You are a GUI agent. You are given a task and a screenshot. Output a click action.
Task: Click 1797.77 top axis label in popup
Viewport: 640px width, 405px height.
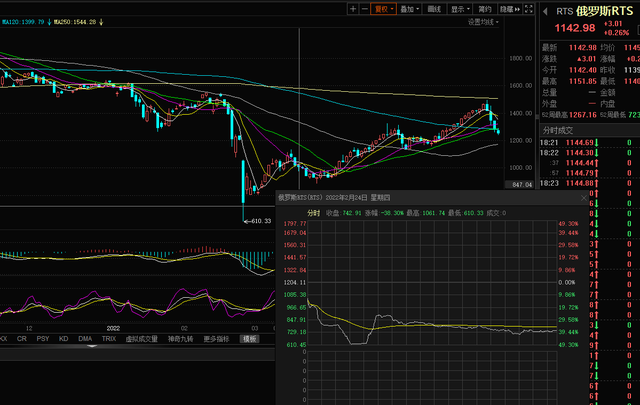(295, 224)
